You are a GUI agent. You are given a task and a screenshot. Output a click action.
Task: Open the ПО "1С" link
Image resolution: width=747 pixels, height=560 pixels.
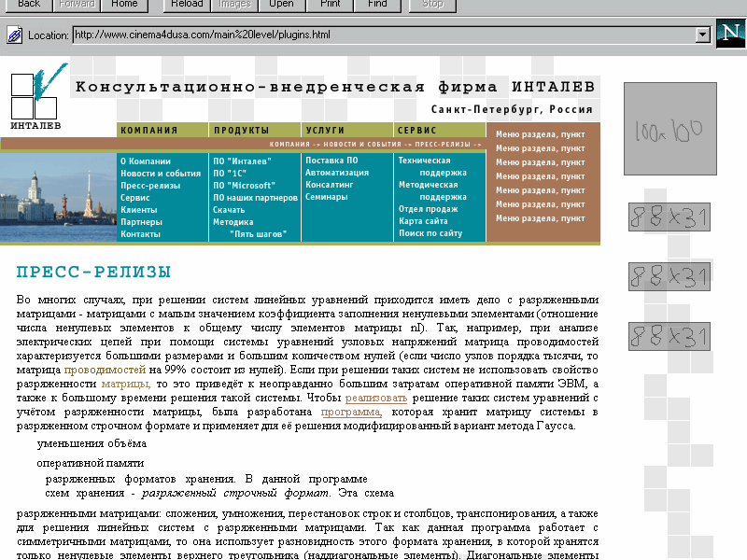point(229,174)
